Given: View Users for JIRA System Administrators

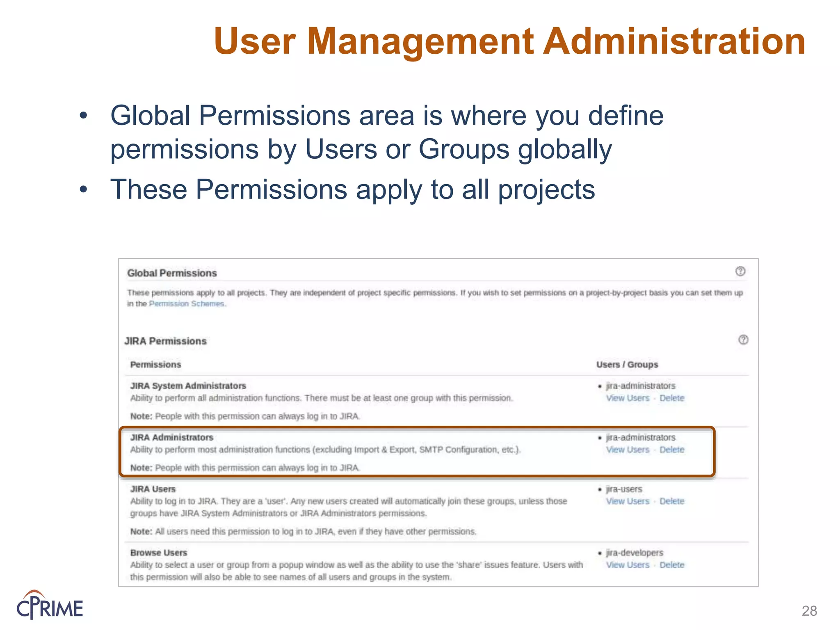Looking at the screenshot, I should tap(628, 398).
